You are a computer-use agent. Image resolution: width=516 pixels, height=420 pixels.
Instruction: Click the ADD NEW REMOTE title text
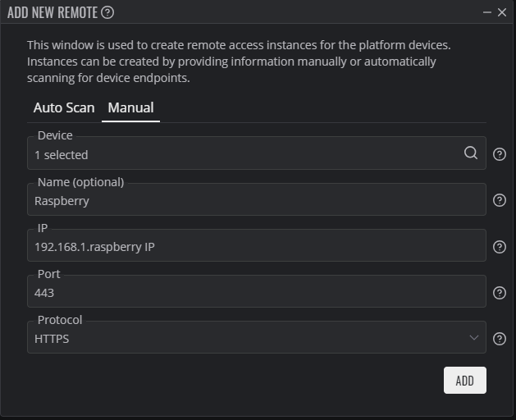[x=53, y=12]
